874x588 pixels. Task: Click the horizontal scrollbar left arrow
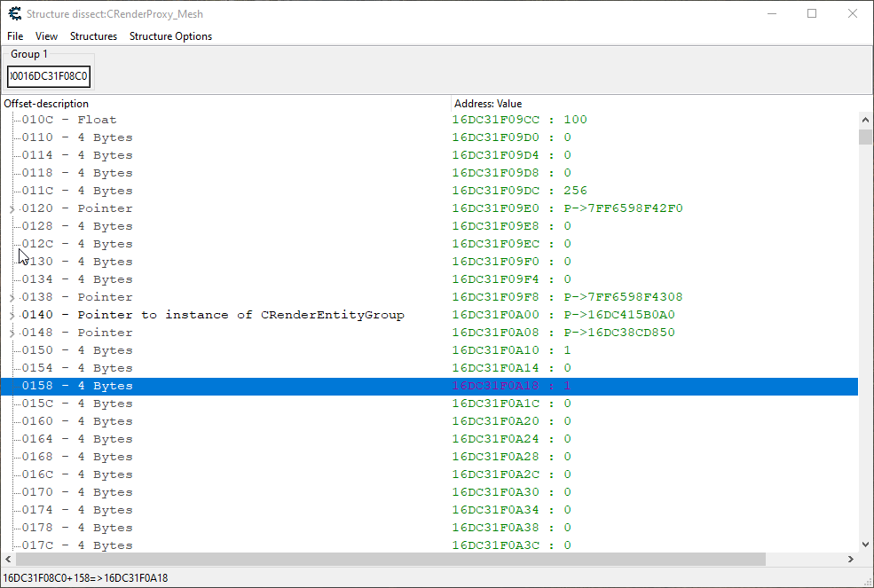click(8, 560)
